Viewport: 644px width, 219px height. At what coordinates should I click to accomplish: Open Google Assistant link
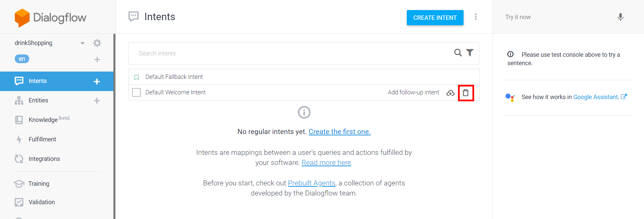pos(596,97)
